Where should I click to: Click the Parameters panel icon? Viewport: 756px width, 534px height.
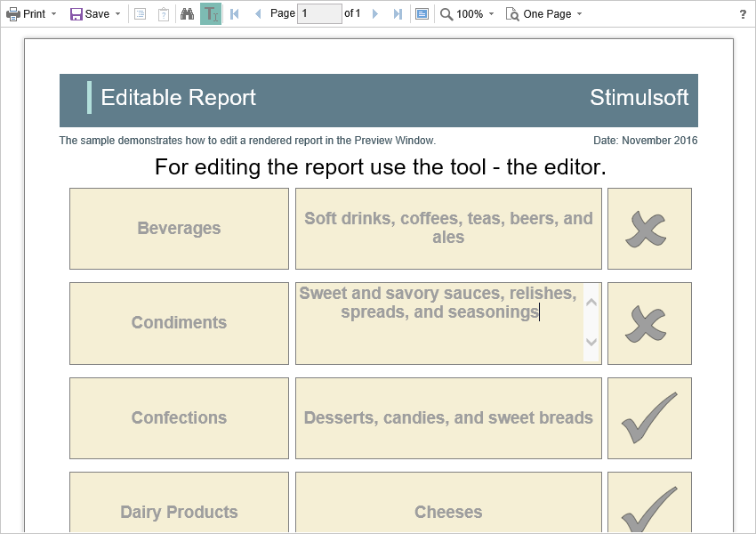coord(164,14)
